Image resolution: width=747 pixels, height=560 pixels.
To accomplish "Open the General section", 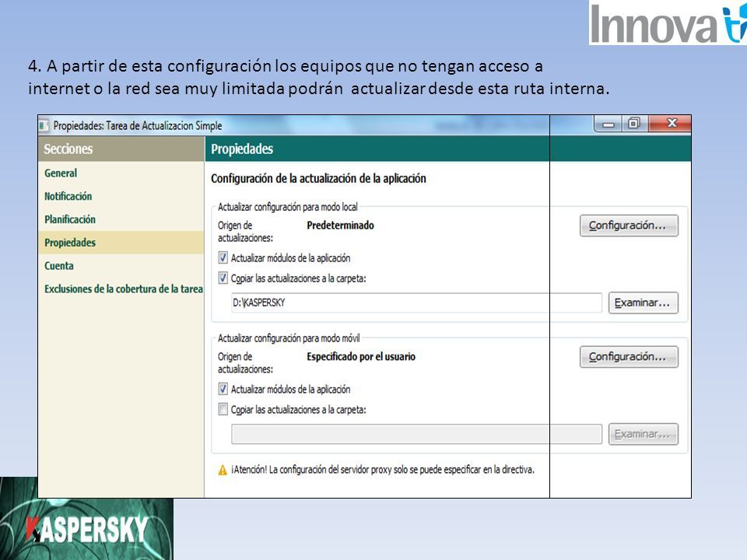I will click(x=61, y=173).
